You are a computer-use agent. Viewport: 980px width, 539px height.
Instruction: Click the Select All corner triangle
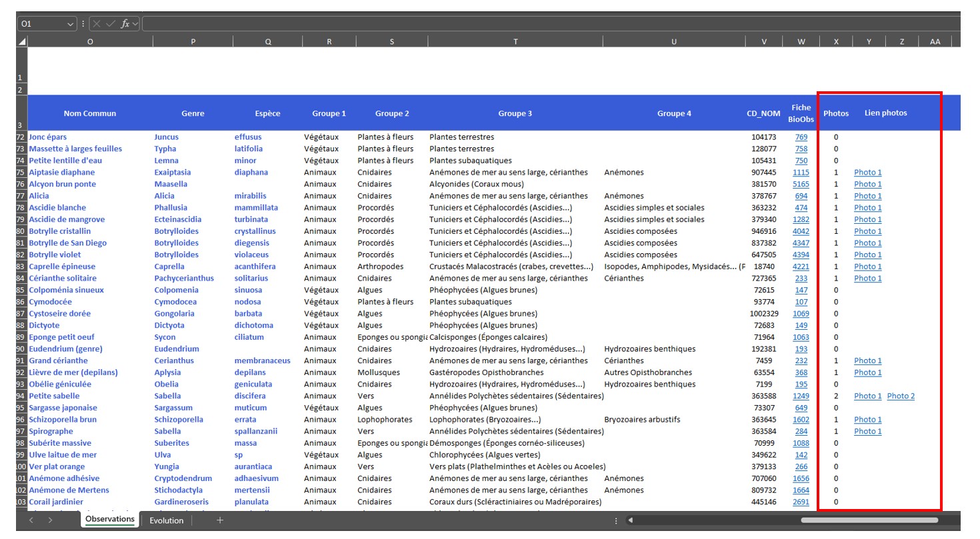pos(23,42)
